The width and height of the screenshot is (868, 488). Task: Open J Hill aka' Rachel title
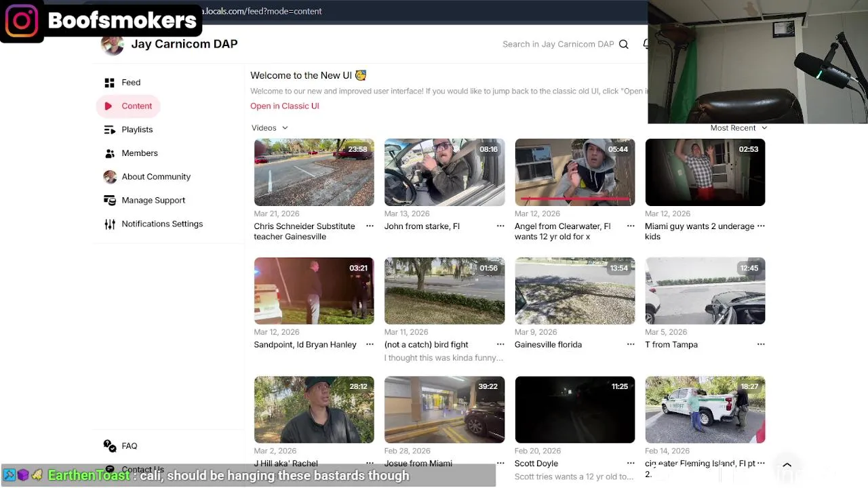(285, 464)
